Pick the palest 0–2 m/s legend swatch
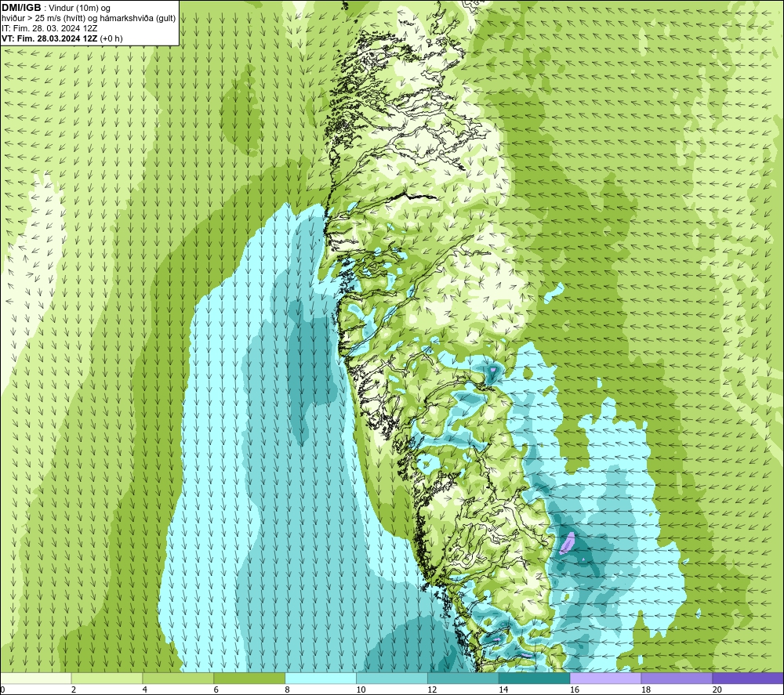784x695 pixels. (x=35, y=678)
